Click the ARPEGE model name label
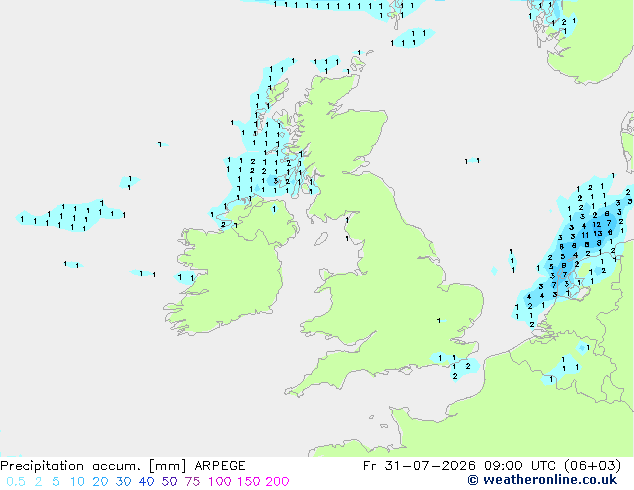Viewport: 634px width, 490px height. (x=220, y=466)
